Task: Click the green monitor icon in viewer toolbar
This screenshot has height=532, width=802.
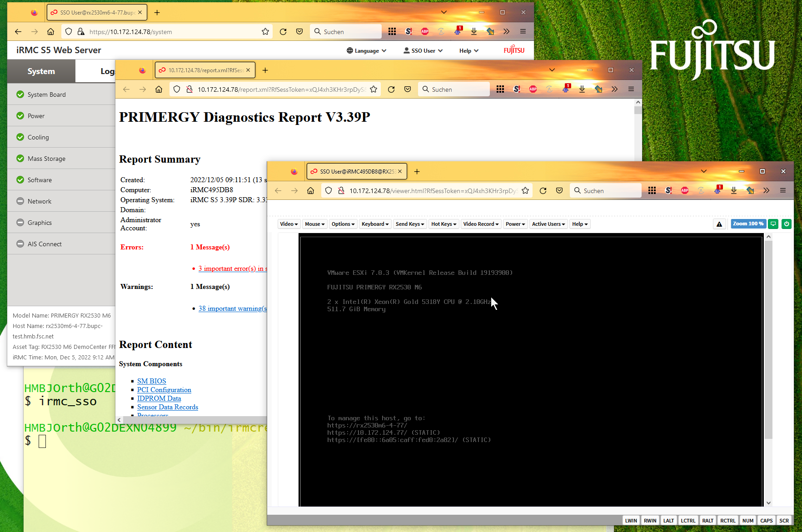Action: point(773,224)
